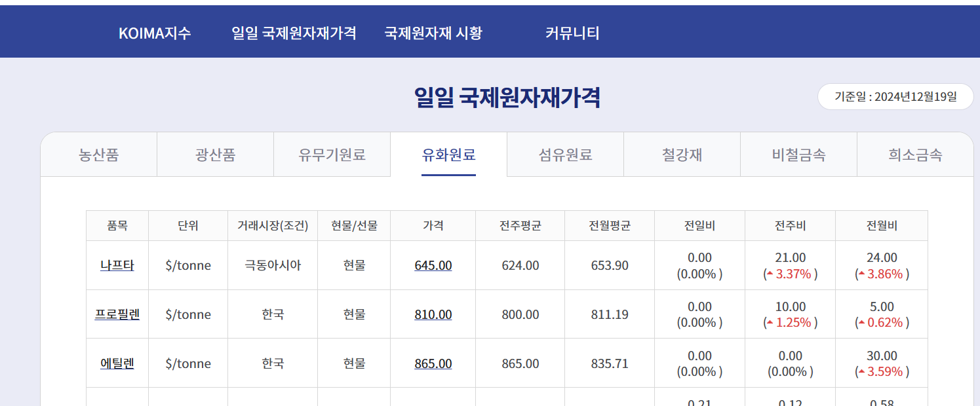The height and width of the screenshot is (406, 980).
Task: Click the 810.00 propylene price link
Action: point(433,314)
